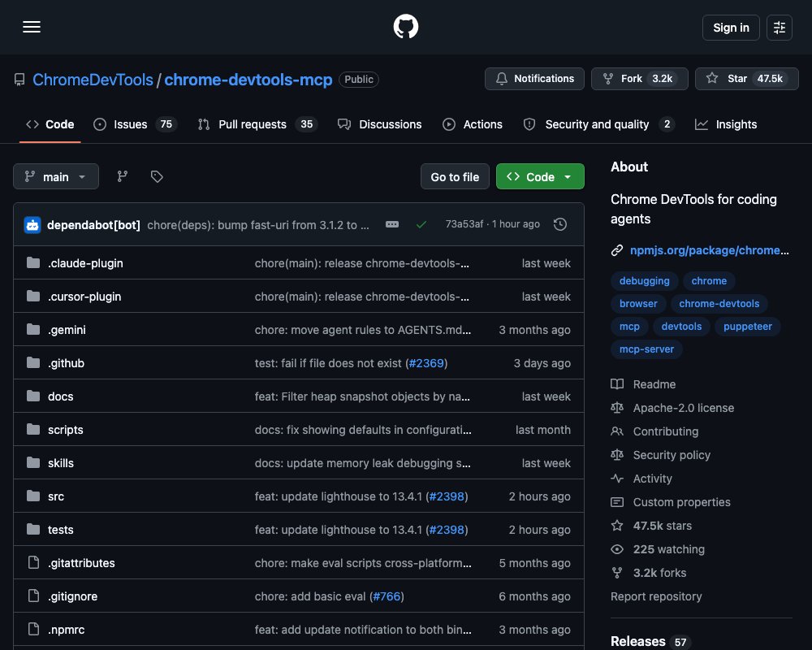The width and height of the screenshot is (812, 650).
Task: View the 225 watching link
Action: [x=658, y=549]
